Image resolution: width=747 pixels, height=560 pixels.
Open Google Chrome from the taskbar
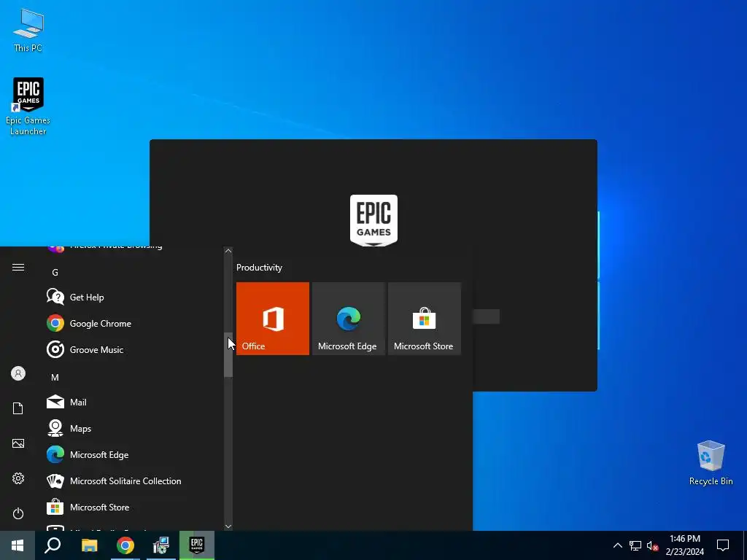125,545
